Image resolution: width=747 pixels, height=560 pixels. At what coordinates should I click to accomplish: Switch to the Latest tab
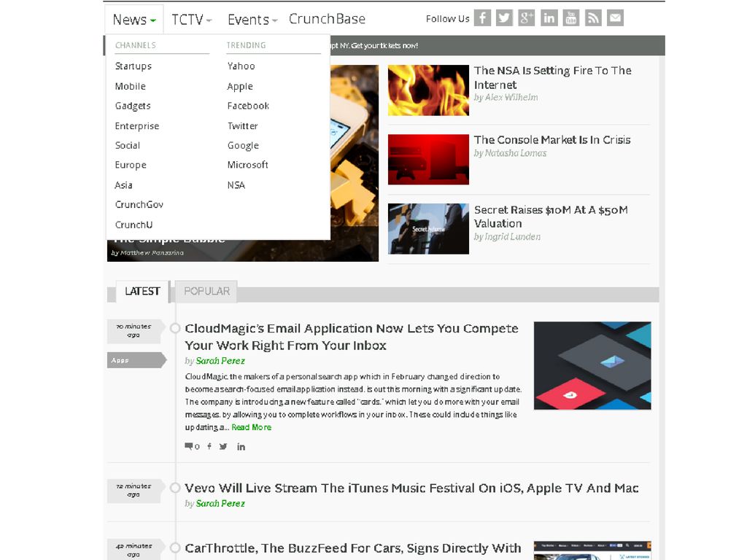click(x=142, y=291)
